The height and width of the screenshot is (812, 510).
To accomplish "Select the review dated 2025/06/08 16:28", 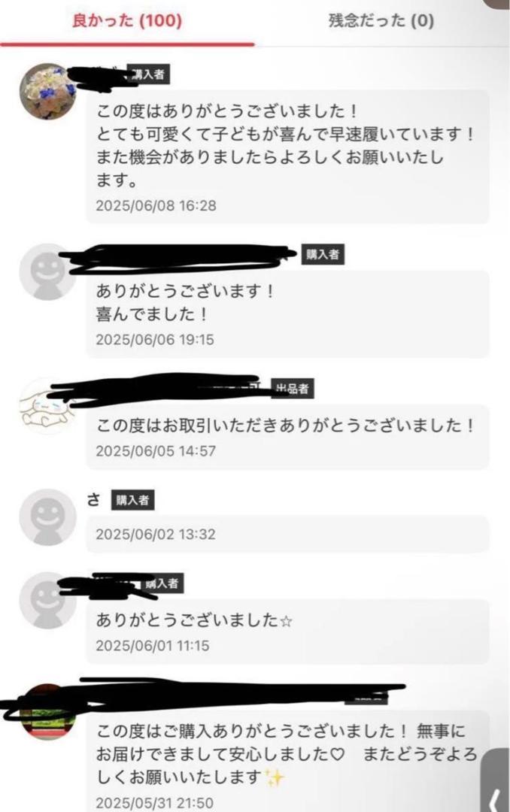I will point(287,157).
